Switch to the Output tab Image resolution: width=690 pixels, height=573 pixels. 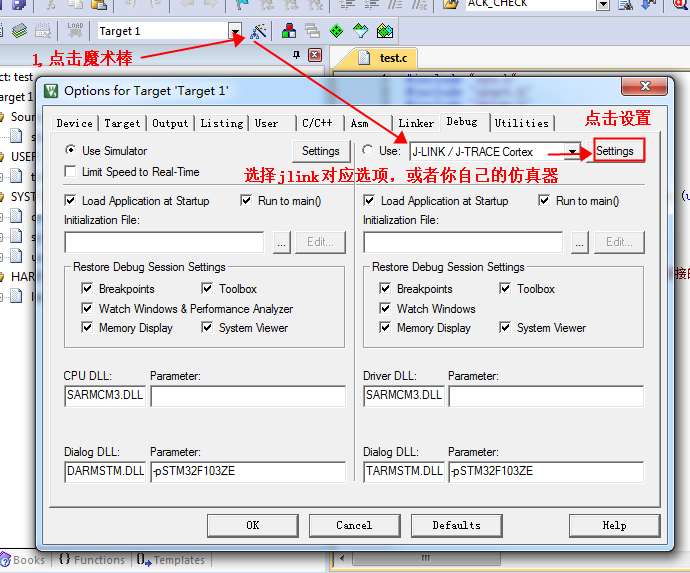(x=170, y=123)
